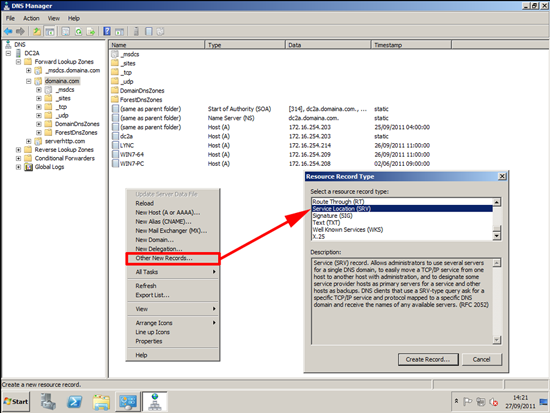Choose New Alias (CNAME)...

[173, 222]
